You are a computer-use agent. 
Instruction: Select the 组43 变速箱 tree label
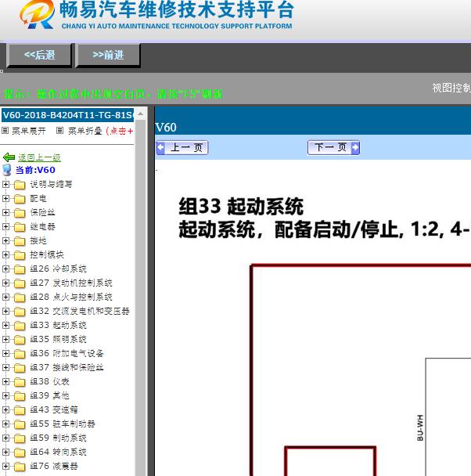[54, 409]
